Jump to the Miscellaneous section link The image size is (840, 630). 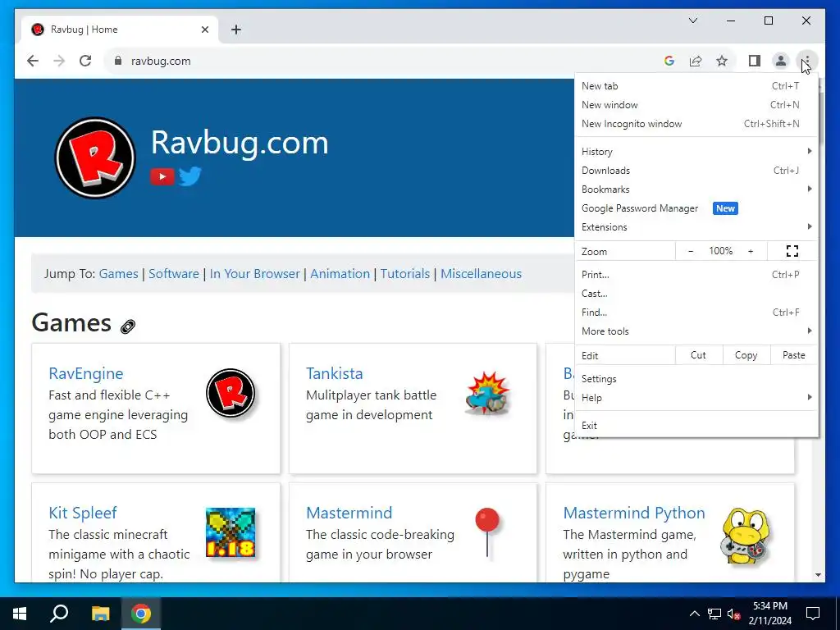coord(481,273)
